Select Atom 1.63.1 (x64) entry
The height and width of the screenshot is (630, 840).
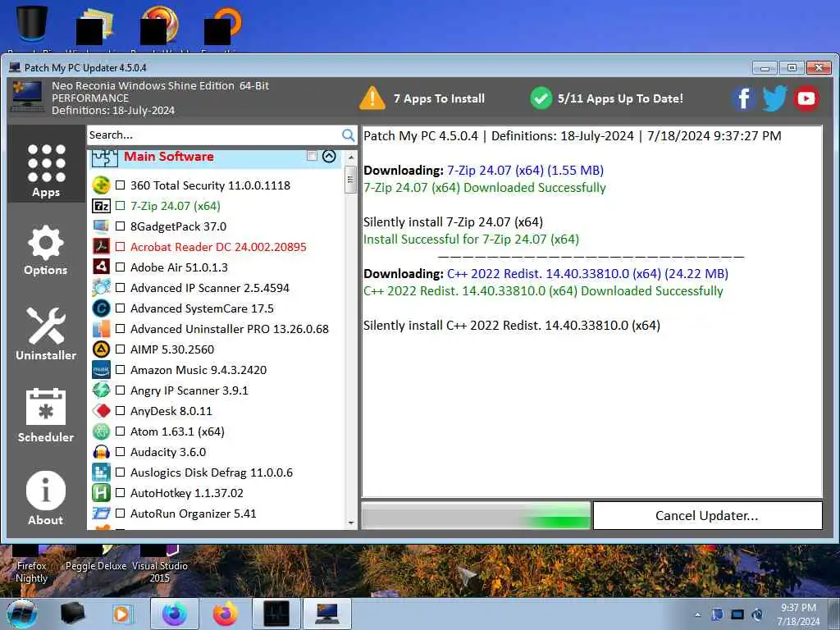pyautogui.click(x=177, y=431)
